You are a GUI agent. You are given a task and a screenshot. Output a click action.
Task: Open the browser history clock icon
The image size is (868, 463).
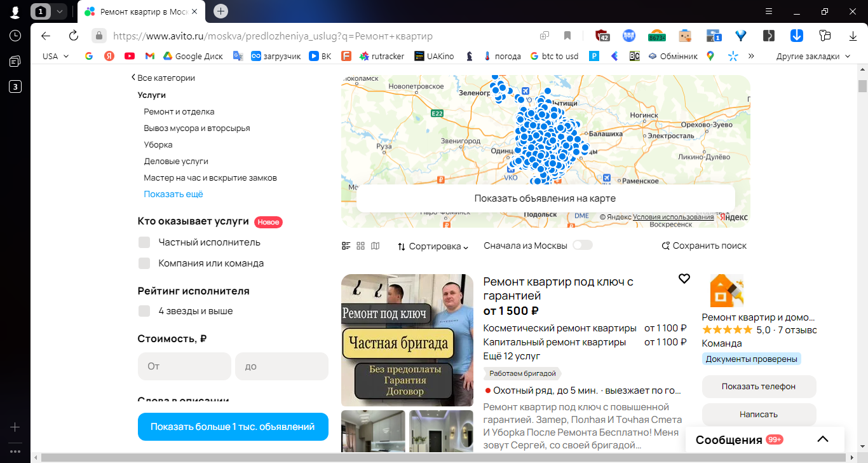click(x=15, y=36)
